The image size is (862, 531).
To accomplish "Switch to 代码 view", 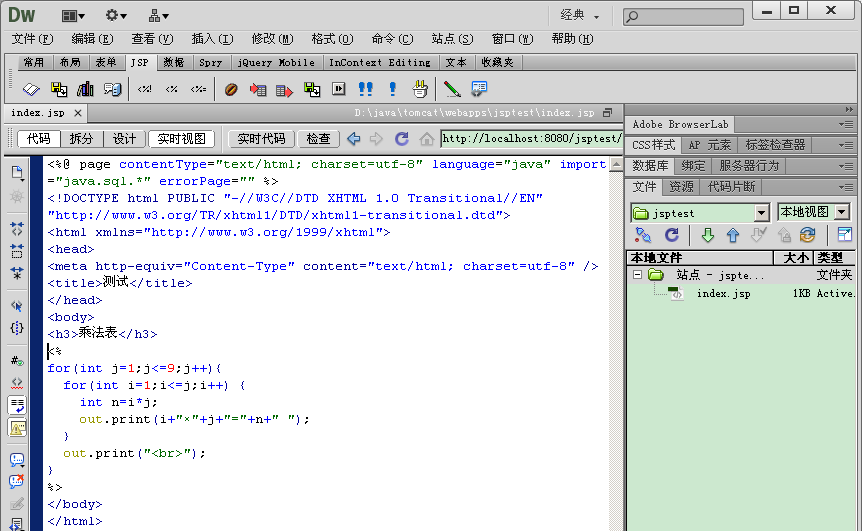I will (38, 139).
